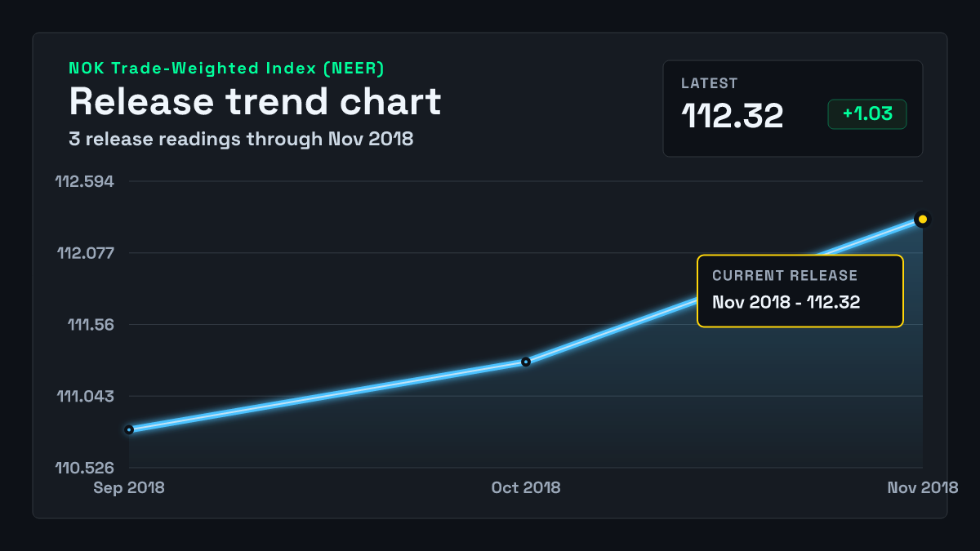The width and height of the screenshot is (980, 551).
Task: Select the Oct 2018 data point marker
Action: (x=526, y=362)
